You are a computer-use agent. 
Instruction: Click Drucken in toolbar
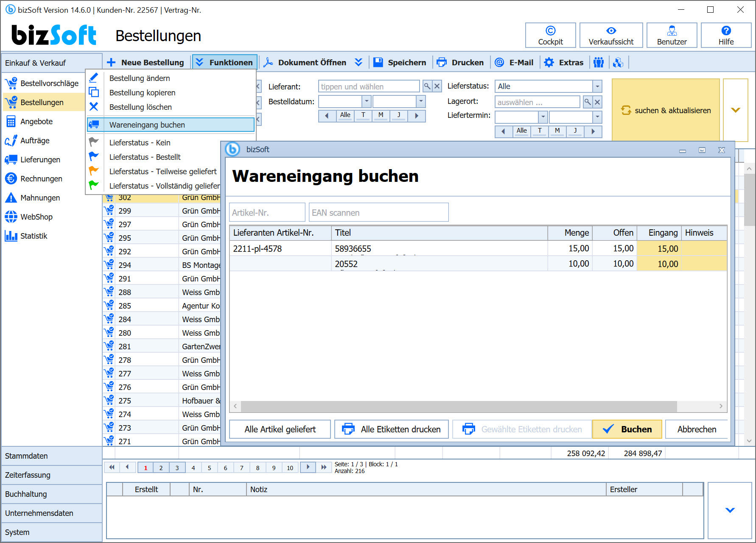pos(460,62)
